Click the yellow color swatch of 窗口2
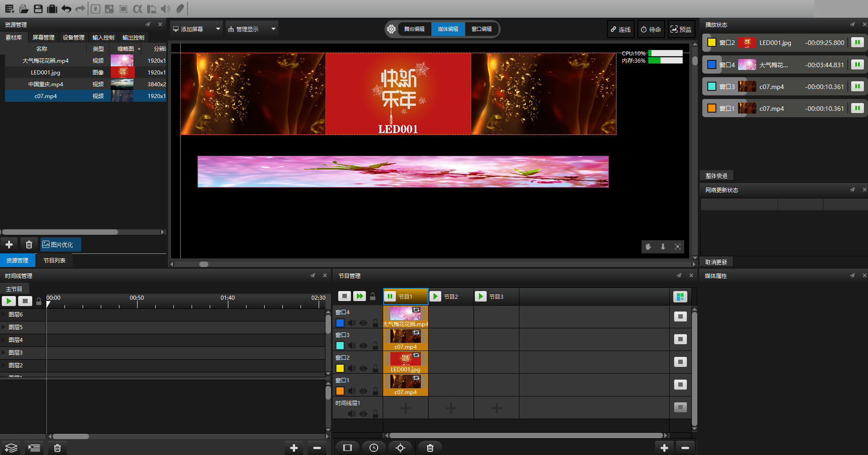The image size is (868, 455). (x=340, y=368)
